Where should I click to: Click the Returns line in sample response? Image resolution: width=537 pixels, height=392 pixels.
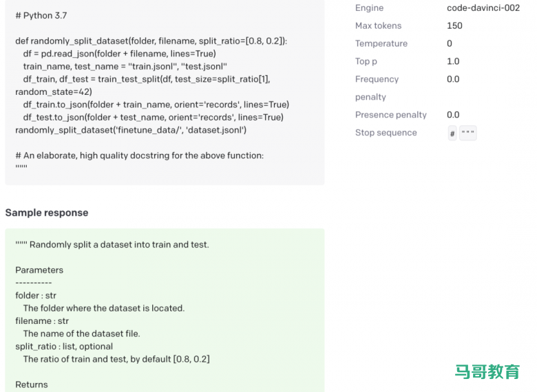tap(32, 384)
